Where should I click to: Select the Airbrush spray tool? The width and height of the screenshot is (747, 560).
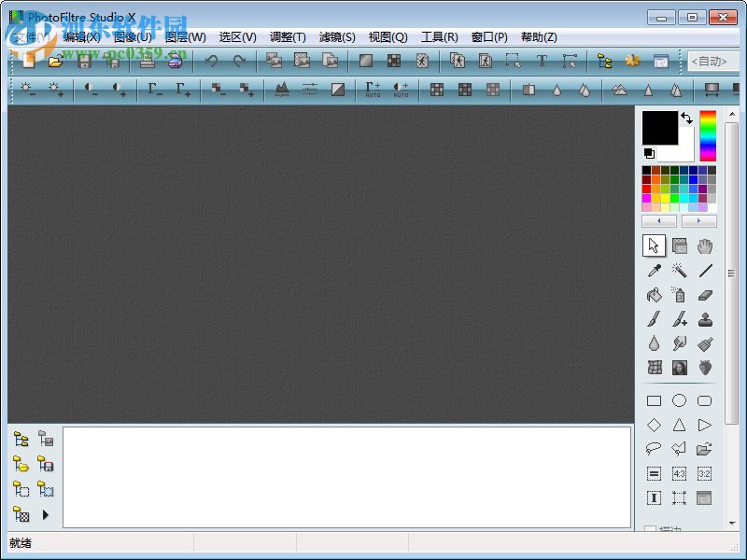tap(679, 294)
